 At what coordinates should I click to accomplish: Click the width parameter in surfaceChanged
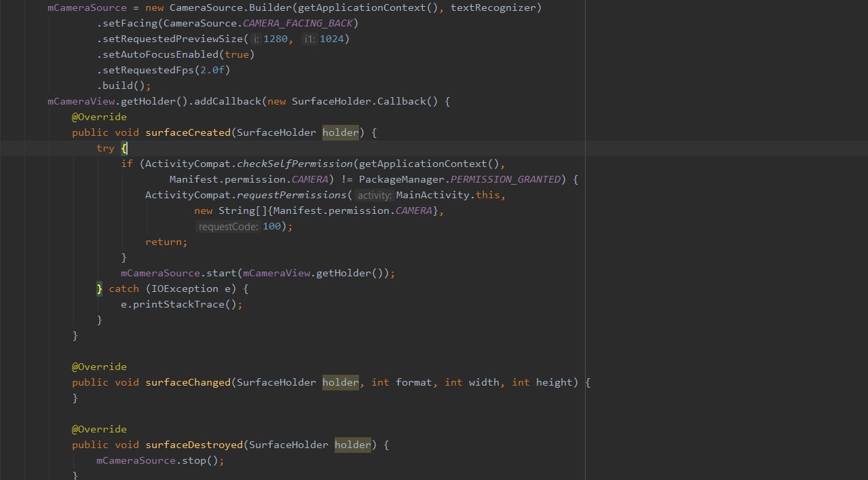click(x=484, y=382)
